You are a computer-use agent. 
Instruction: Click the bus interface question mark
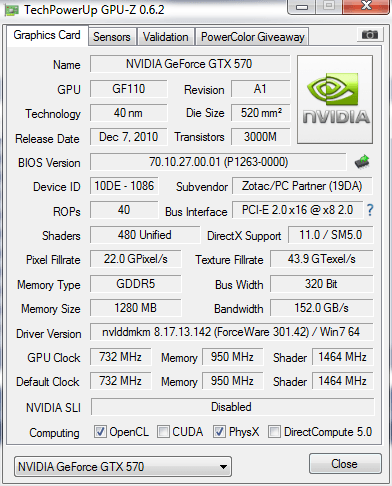pyautogui.click(x=370, y=210)
